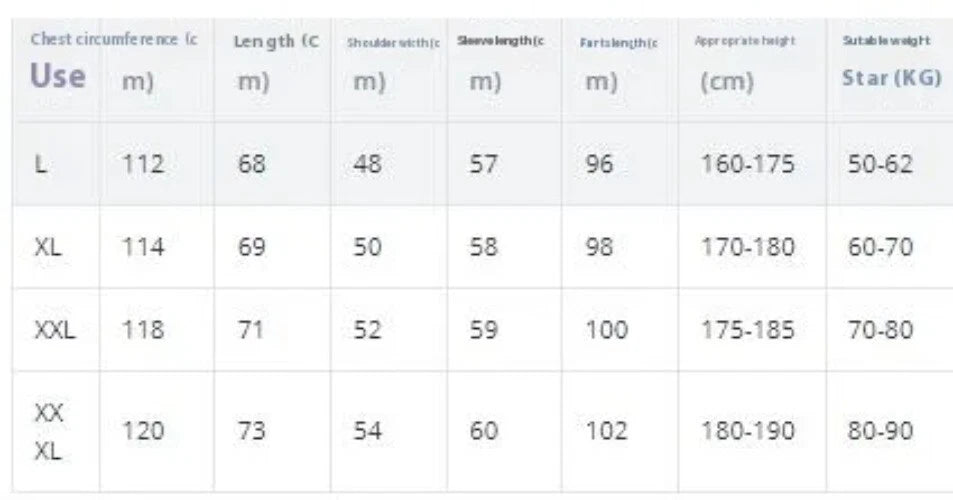Click the Sleeve length column header
The height and width of the screenshot is (500, 953).
pos(500,61)
